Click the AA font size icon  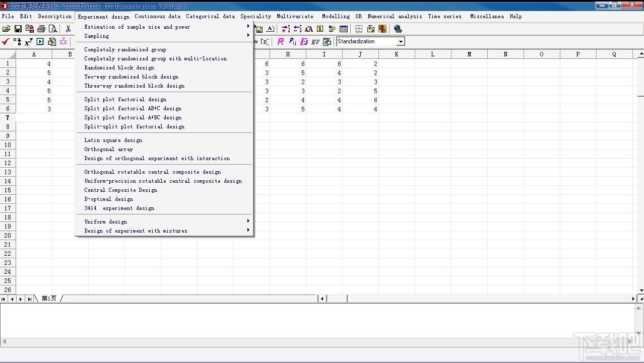308,29
